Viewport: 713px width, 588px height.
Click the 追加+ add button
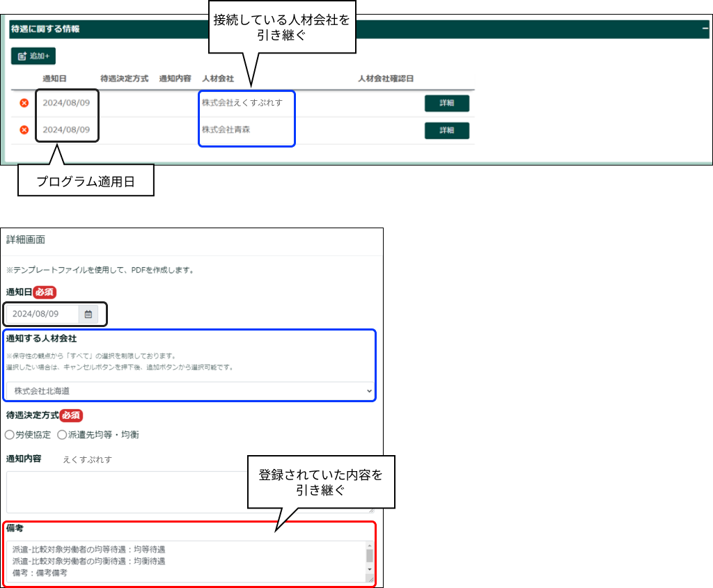(33, 56)
